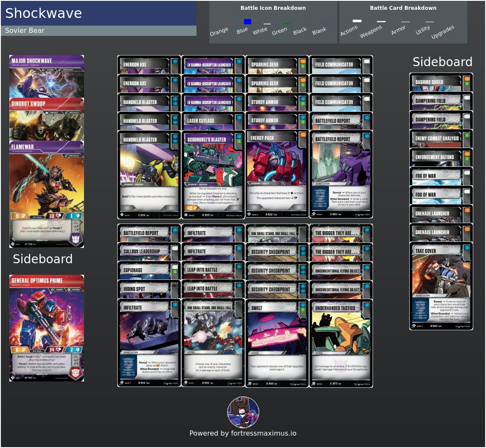Open the Enforcement Batons sideboard card
This screenshot has height=448, width=486.
tap(441, 157)
